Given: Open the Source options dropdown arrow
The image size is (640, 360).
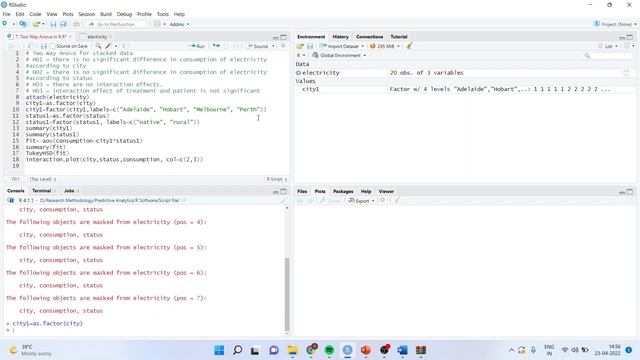Looking at the screenshot, I should pyautogui.click(x=273, y=46).
